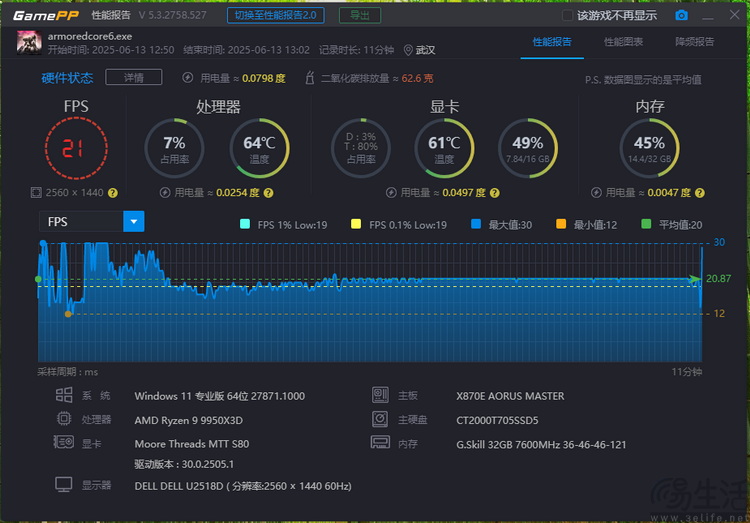750x523 pixels.
Task: Click AMD Ryzen 9 9950X3D text
Action: (x=188, y=420)
